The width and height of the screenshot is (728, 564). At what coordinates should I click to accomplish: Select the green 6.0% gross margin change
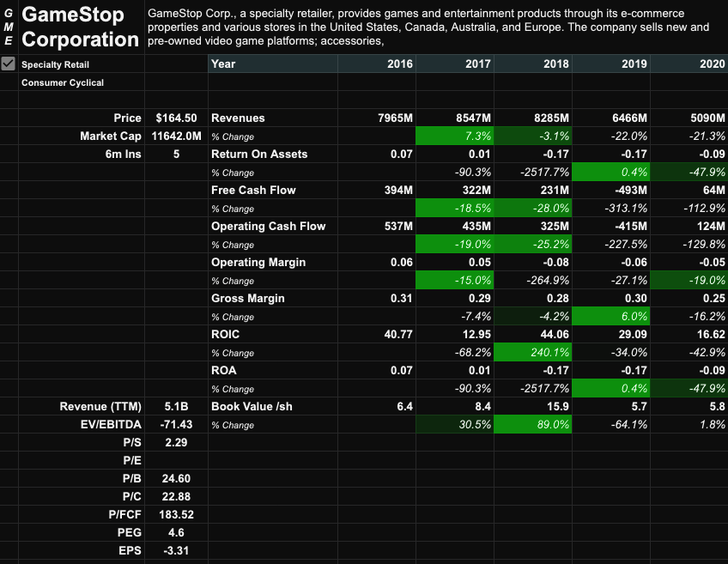(610, 316)
